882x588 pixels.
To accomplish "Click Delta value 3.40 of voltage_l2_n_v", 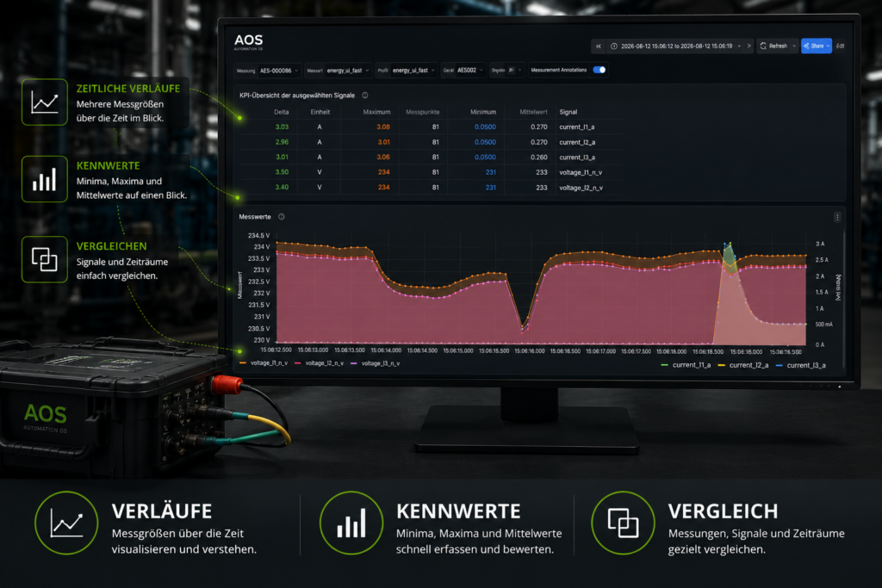I will coord(282,187).
